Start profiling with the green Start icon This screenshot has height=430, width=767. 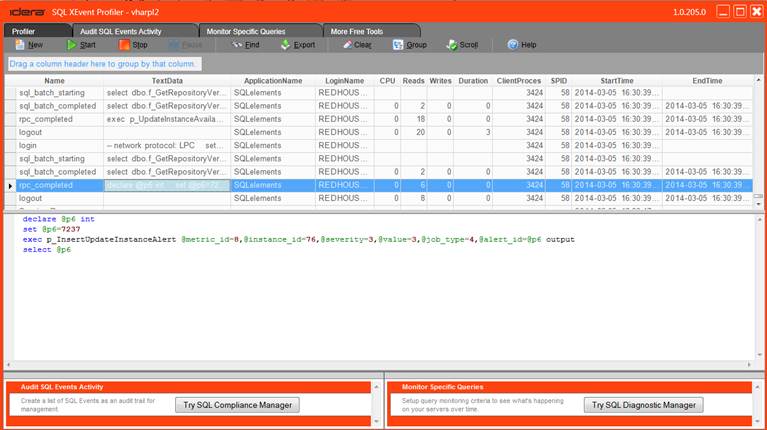pyautogui.click(x=72, y=45)
